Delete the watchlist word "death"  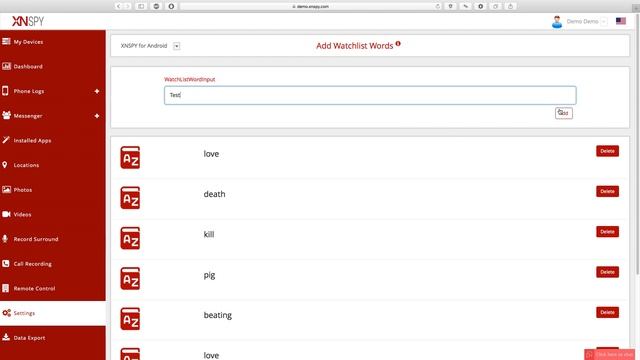click(607, 191)
